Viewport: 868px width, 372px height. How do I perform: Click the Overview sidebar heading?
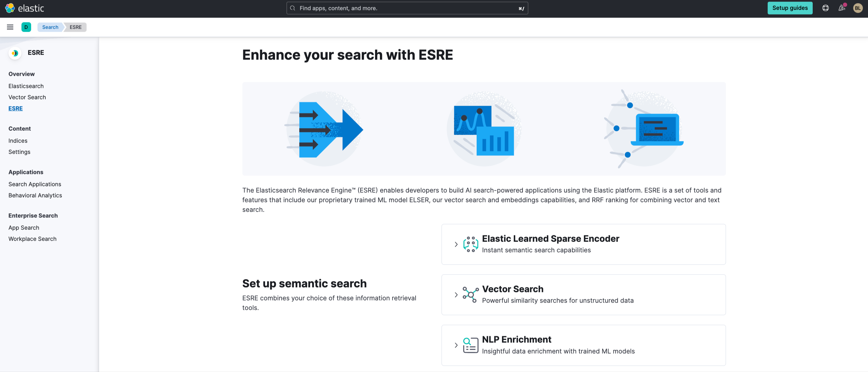pos(21,74)
